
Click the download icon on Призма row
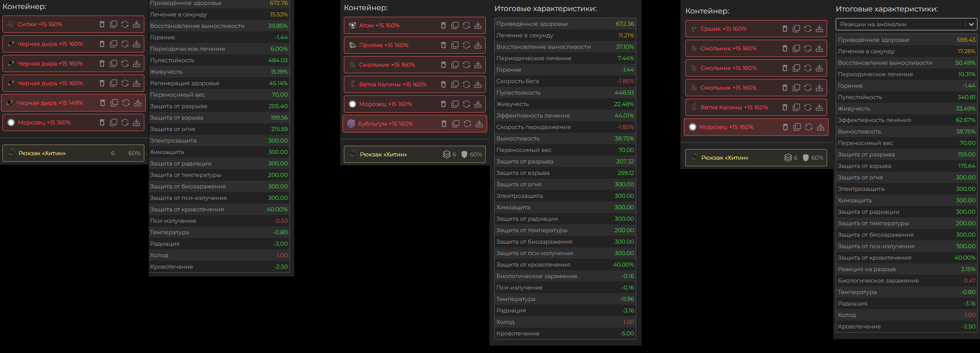point(478,45)
